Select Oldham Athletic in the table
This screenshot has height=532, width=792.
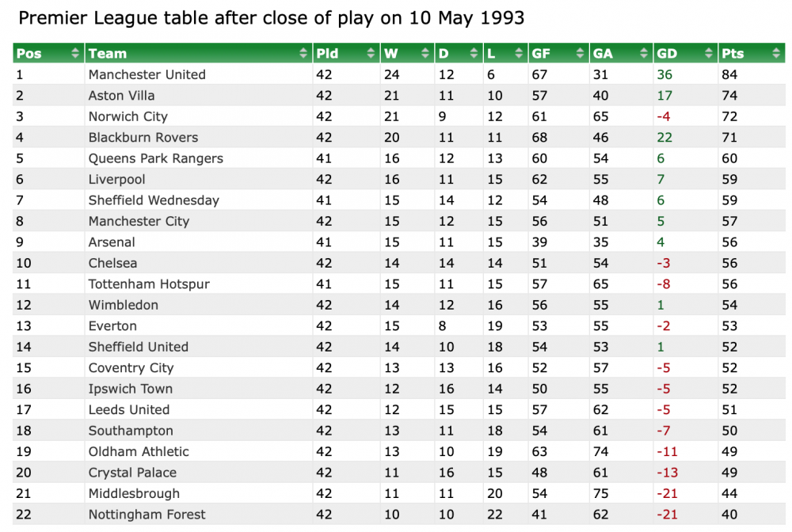click(x=139, y=452)
